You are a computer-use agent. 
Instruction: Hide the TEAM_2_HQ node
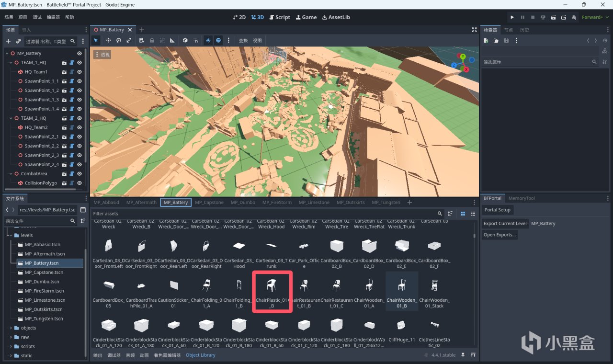pyautogui.click(x=79, y=118)
